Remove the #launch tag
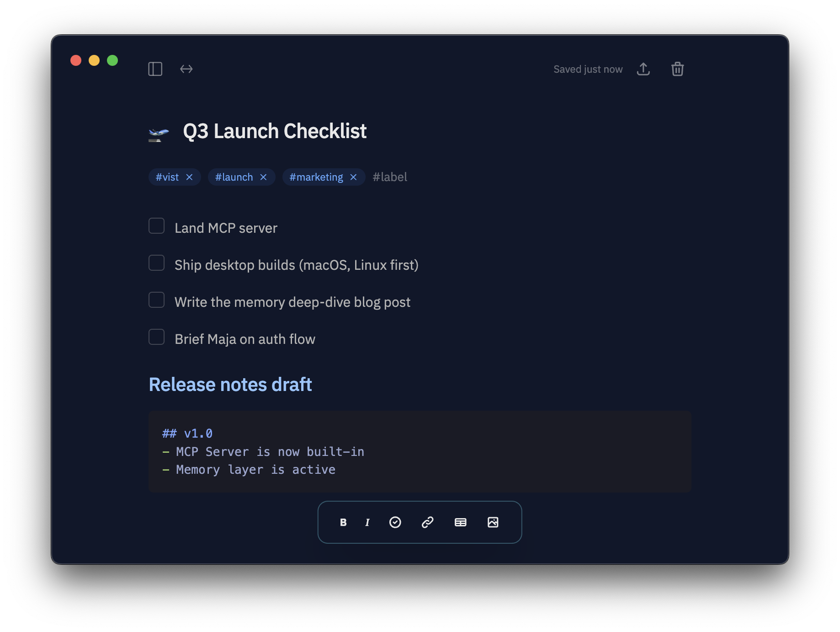Viewport: 840px width, 632px height. pyautogui.click(x=263, y=177)
